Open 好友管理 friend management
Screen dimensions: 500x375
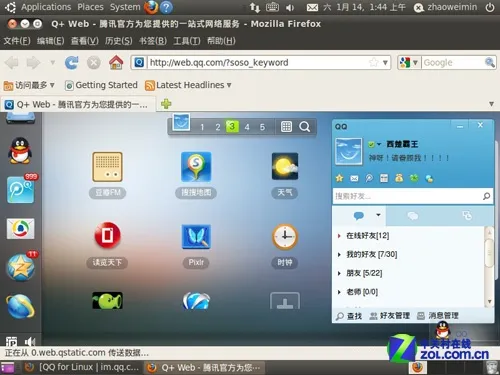point(390,316)
